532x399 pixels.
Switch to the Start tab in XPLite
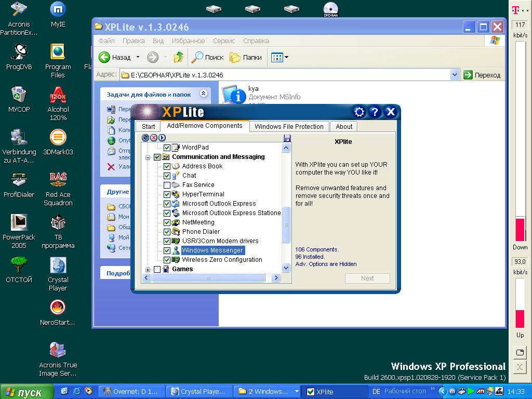pos(148,127)
